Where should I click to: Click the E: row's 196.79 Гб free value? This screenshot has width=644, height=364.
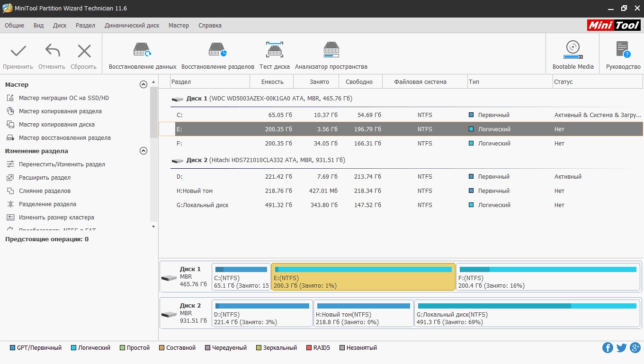[x=367, y=129]
